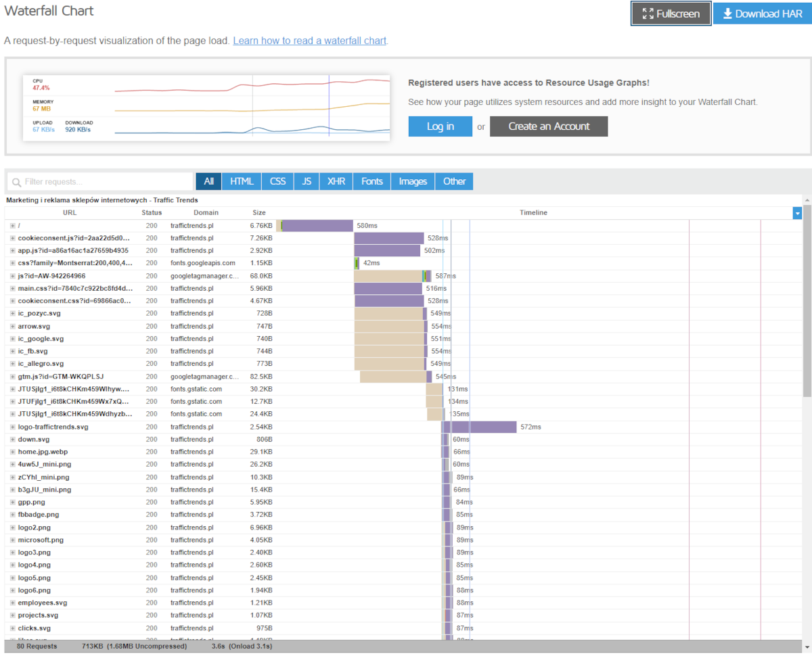The width and height of the screenshot is (812, 656).
Task: Filter requests by JS
Action: [307, 181]
